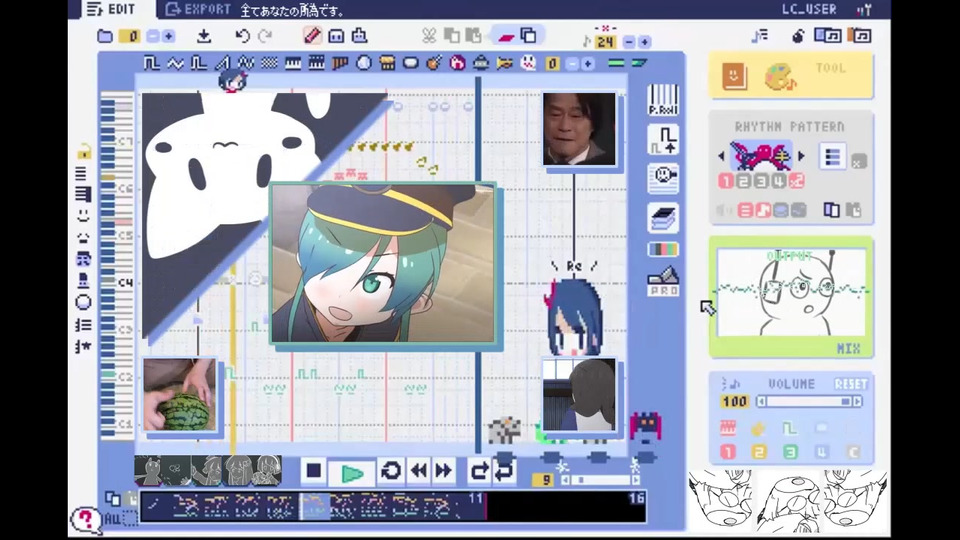This screenshot has width=960, height=540.
Task: Toggle rhythm pattern slot 3
Action: tap(761, 181)
